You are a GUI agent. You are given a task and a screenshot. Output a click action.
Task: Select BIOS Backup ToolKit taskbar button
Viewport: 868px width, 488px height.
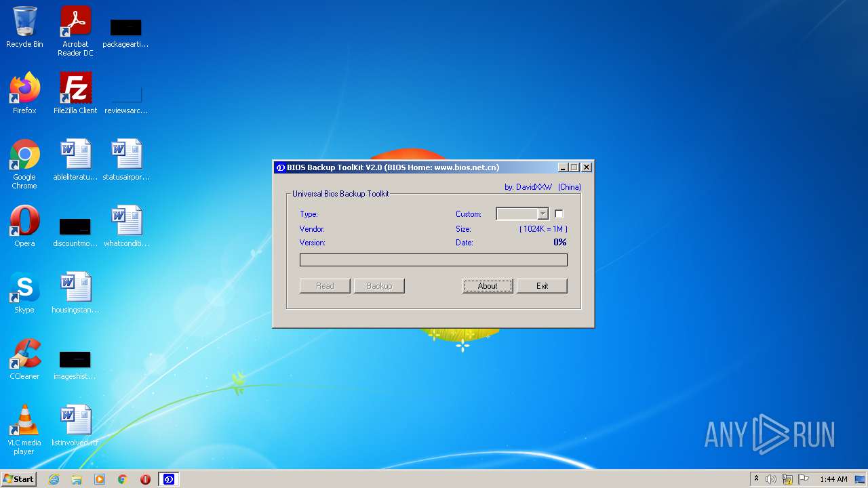click(x=169, y=479)
